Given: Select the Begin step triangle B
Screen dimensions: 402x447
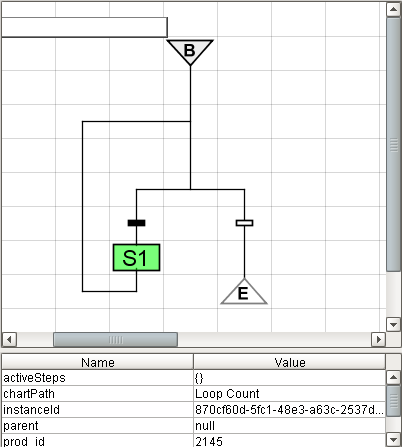Looking at the screenshot, I should (190, 51).
